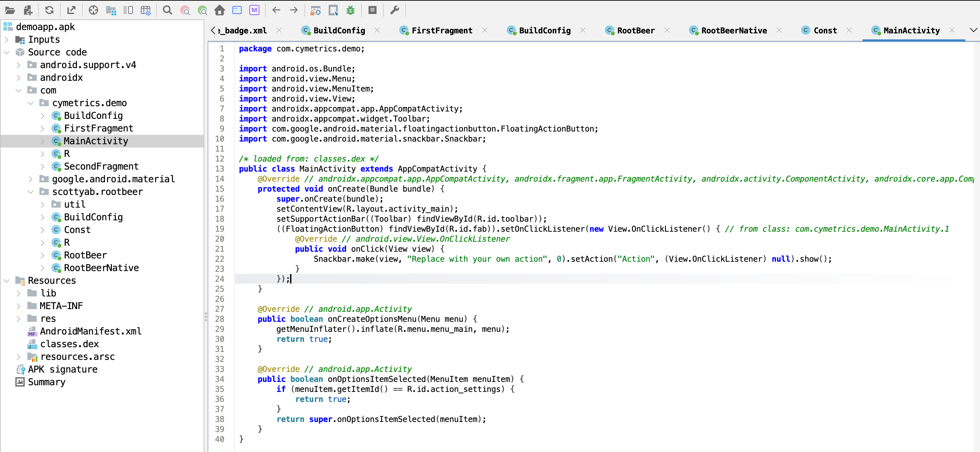Screen dimensions: 980x452
Task: Click the open file folder icon
Action: (x=10, y=10)
